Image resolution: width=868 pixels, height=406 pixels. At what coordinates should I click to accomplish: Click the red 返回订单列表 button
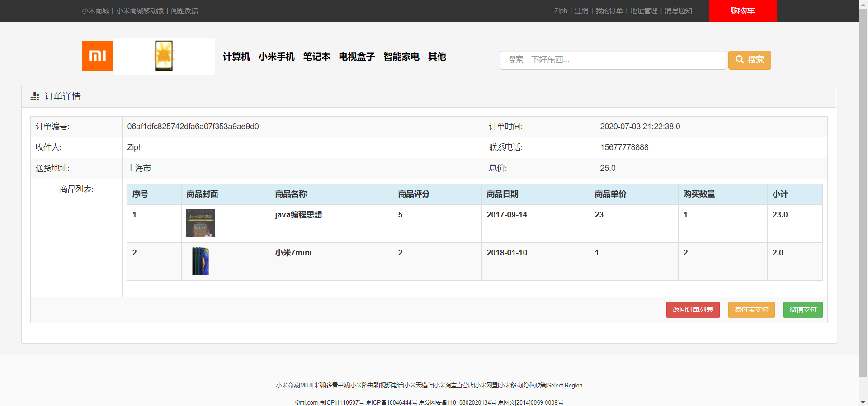pos(693,310)
